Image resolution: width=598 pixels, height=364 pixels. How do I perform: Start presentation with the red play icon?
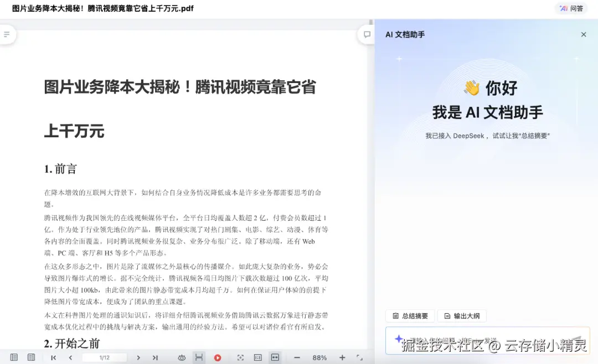click(x=218, y=357)
